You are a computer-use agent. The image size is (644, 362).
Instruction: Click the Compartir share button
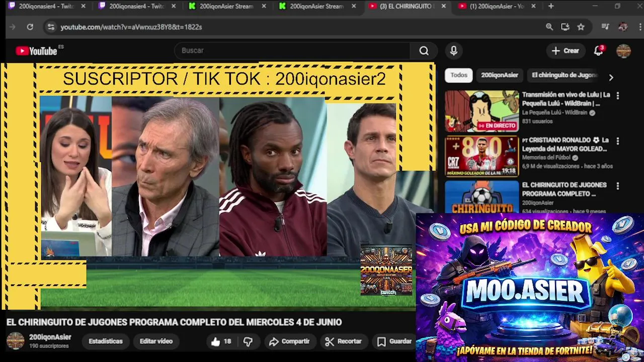coord(289,341)
